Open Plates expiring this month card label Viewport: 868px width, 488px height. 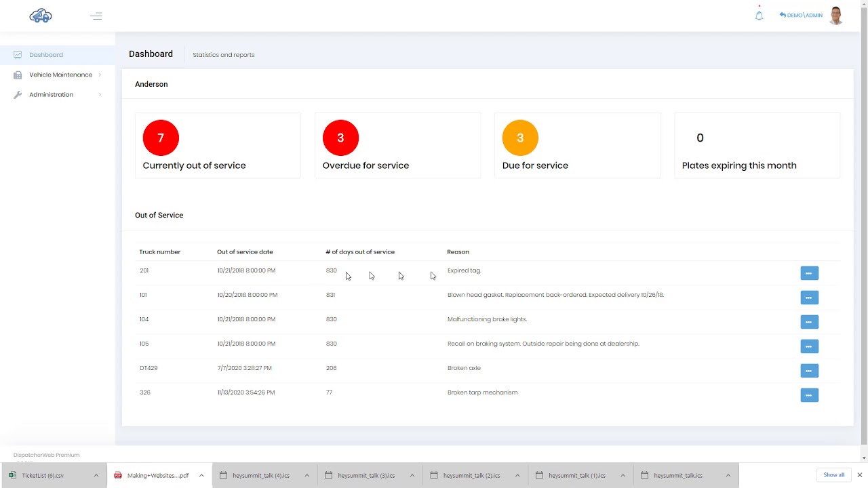(739, 165)
